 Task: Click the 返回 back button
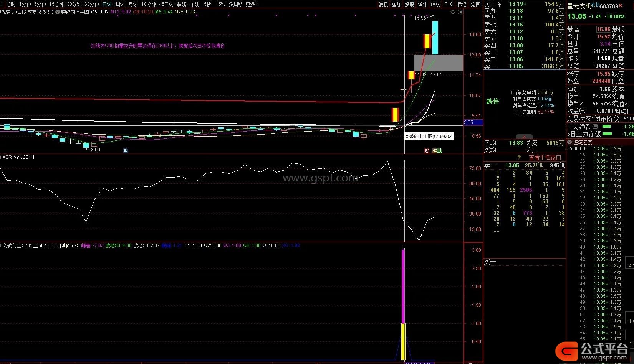tap(475, 4)
